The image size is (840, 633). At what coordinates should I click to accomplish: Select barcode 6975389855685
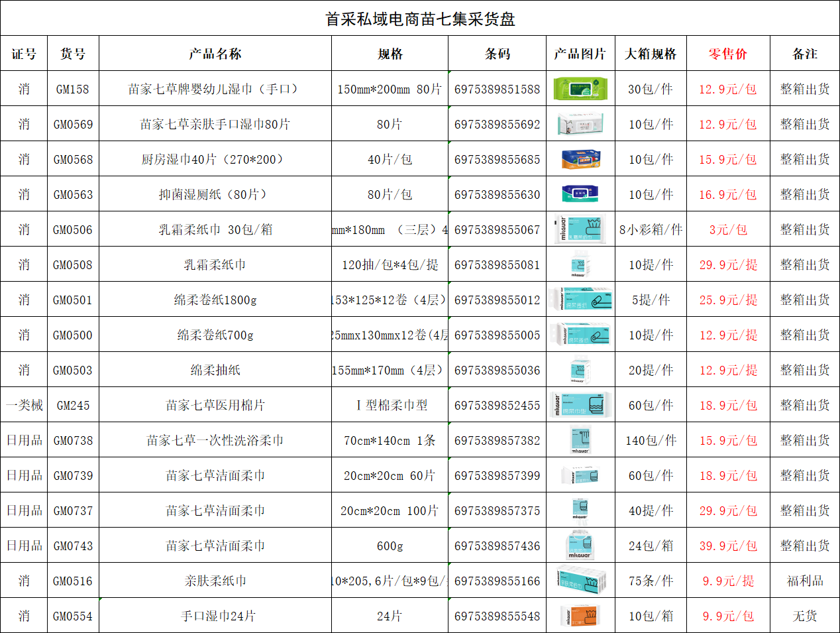click(498, 159)
